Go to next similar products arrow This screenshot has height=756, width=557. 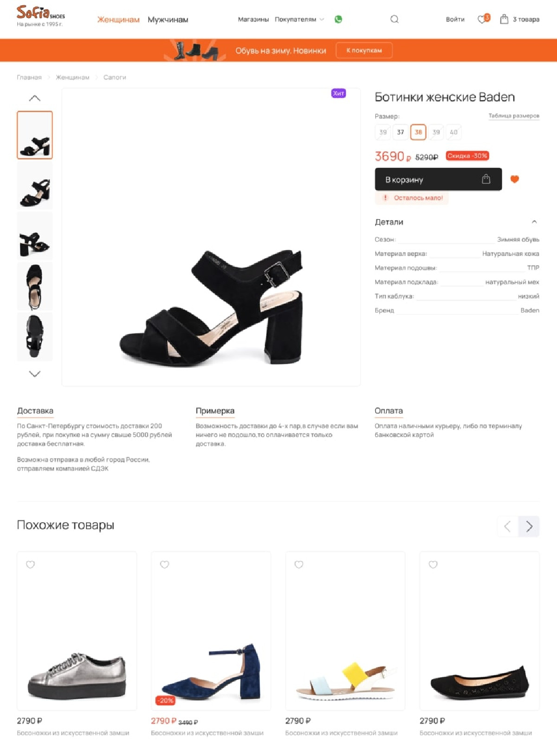(529, 526)
